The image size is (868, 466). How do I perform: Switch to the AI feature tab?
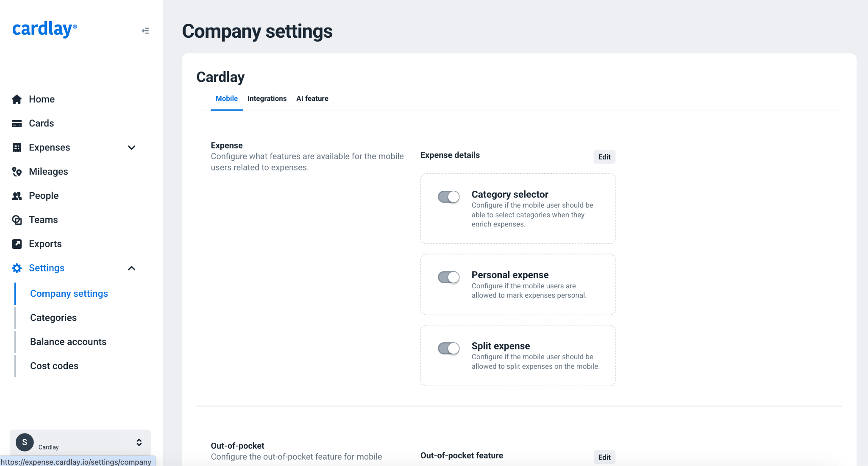312,98
